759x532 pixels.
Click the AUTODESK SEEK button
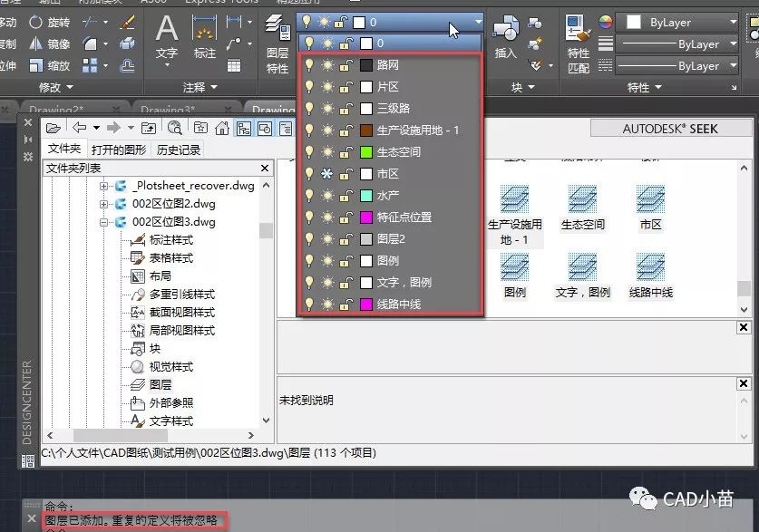tap(669, 129)
